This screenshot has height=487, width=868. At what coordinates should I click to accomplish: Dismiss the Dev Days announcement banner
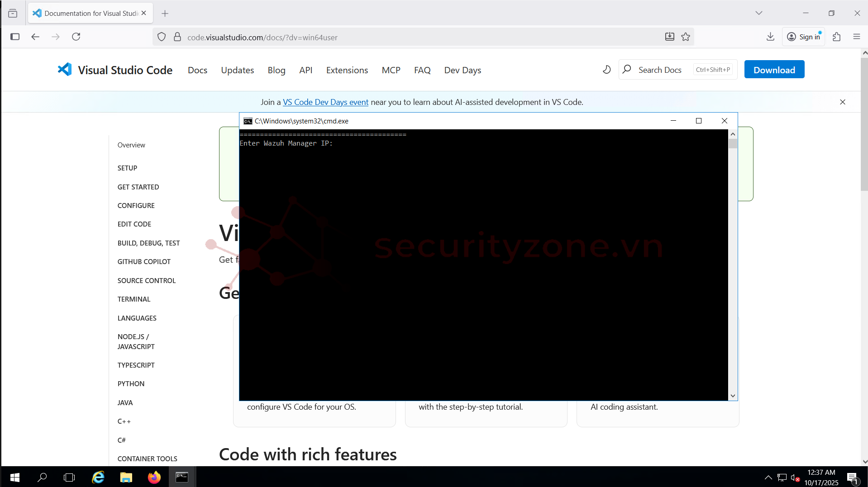pos(842,102)
